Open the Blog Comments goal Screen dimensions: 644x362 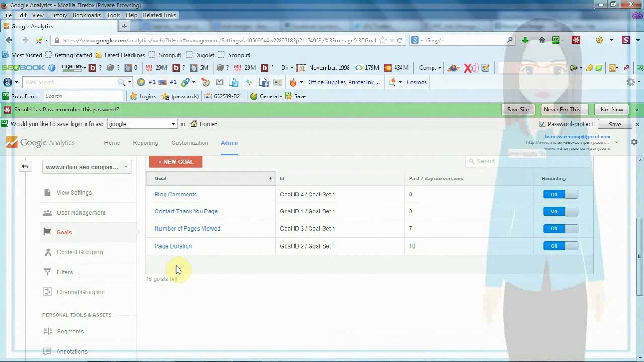coord(176,194)
